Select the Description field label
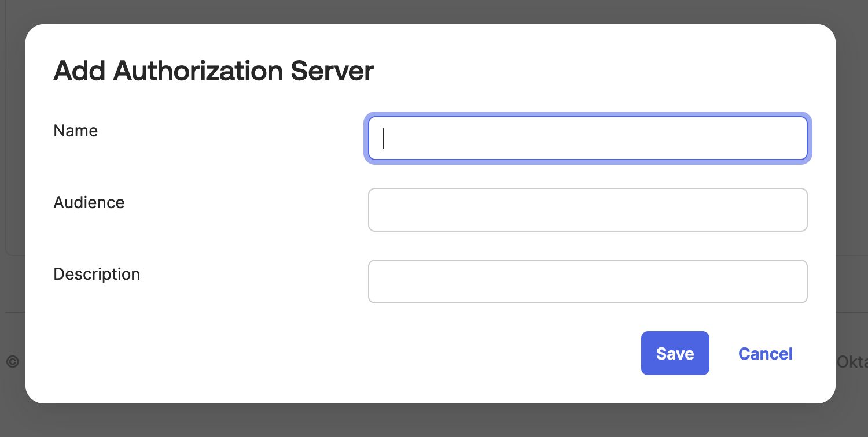Viewport: 868px width, 437px height. pos(97,274)
